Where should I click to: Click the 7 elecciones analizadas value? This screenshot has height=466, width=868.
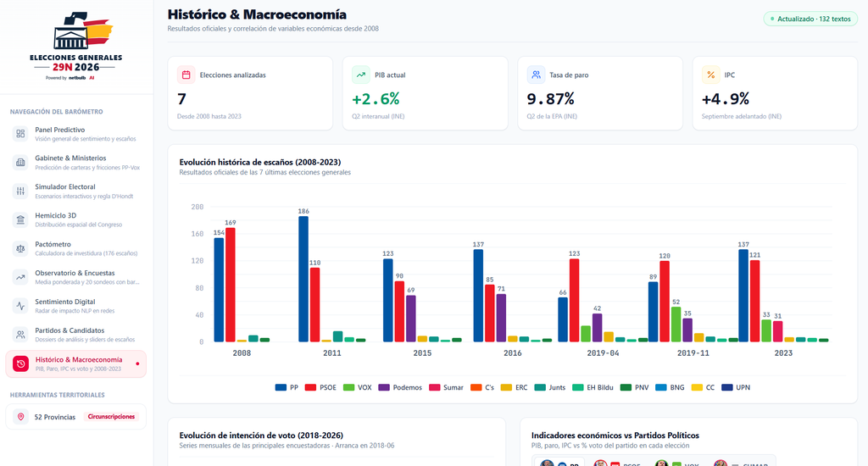coord(181,99)
